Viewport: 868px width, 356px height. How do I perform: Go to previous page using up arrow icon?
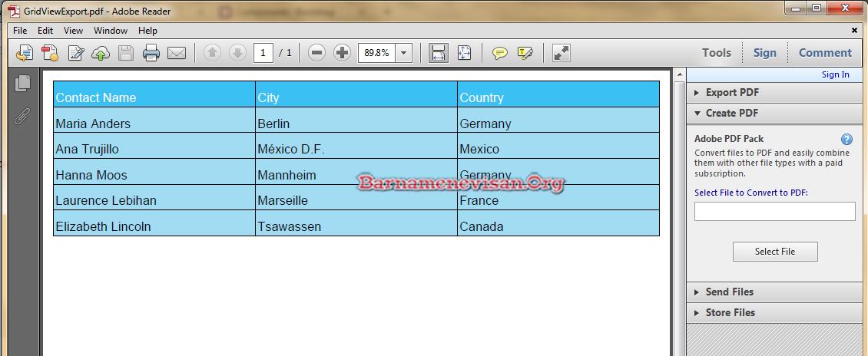(x=213, y=53)
